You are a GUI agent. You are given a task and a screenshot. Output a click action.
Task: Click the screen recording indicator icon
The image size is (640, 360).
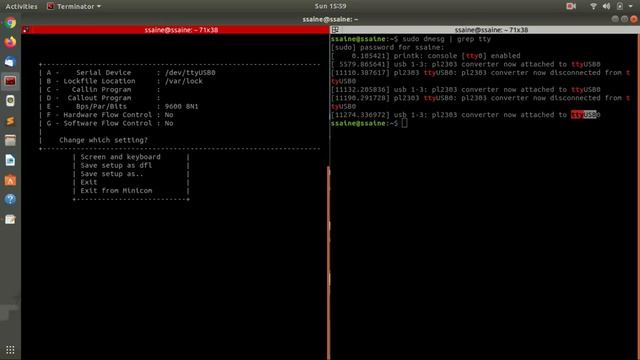coord(571,6)
